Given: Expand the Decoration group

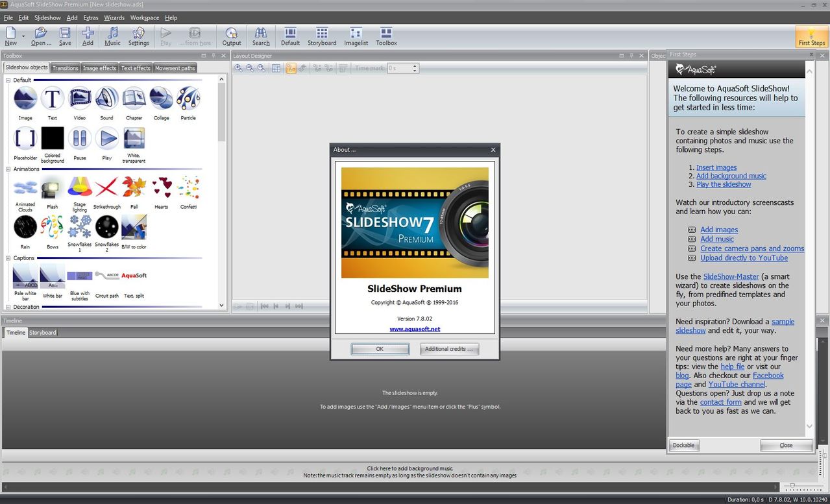Looking at the screenshot, I should click(8, 307).
